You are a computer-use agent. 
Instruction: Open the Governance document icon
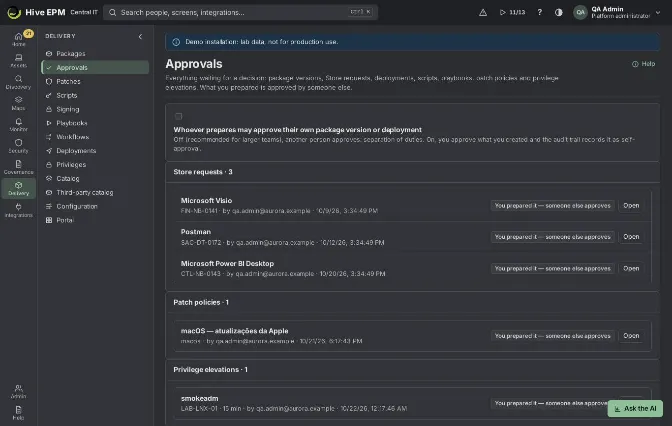point(18,167)
